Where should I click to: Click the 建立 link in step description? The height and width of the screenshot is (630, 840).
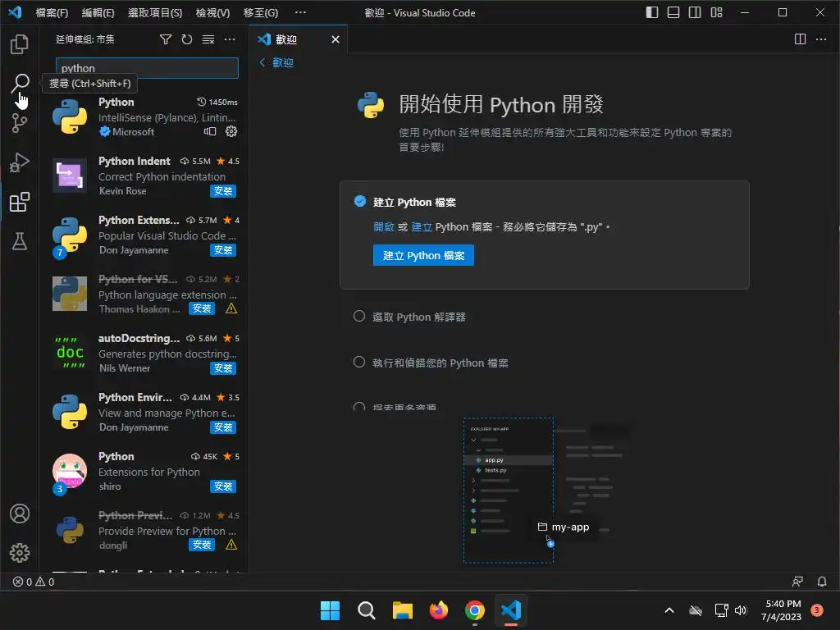point(422,227)
